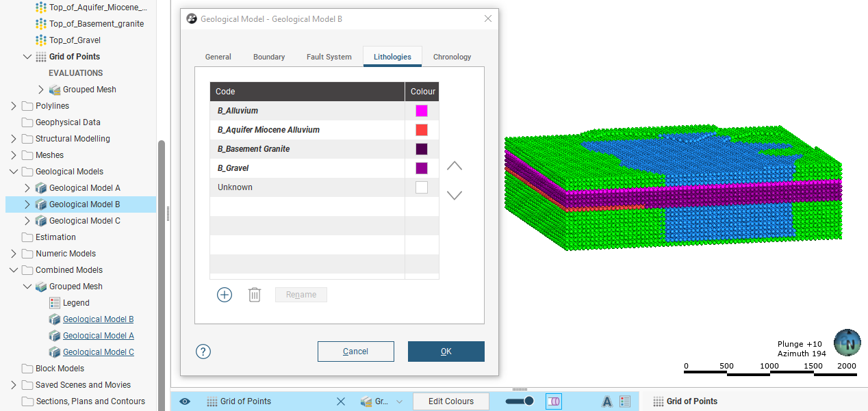
Task: Move lithology up with the up arrow
Action: [x=455, y=166]
